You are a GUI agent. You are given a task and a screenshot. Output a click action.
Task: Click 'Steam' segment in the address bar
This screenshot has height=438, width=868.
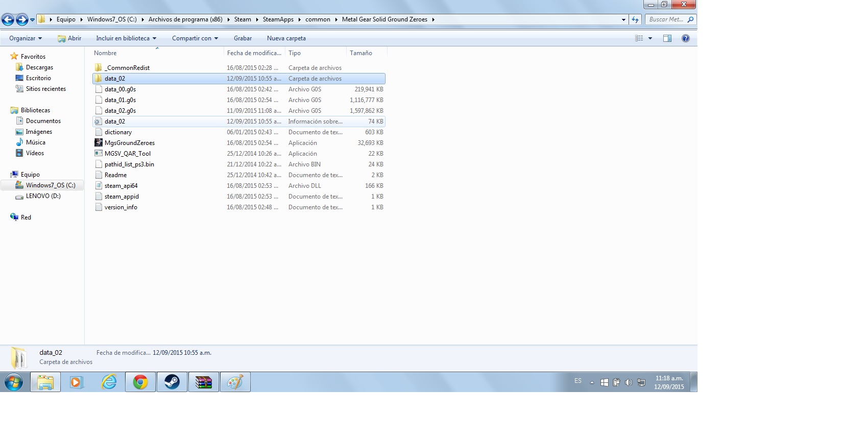243,19
